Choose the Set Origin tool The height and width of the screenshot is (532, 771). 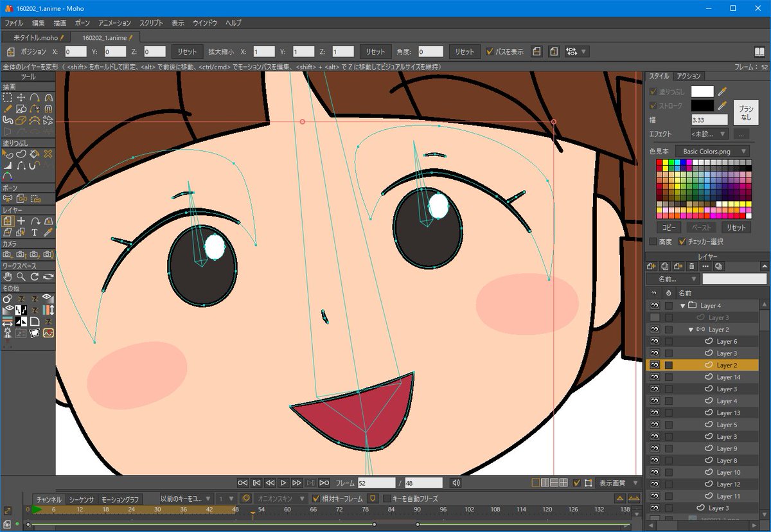pos(21,221)
